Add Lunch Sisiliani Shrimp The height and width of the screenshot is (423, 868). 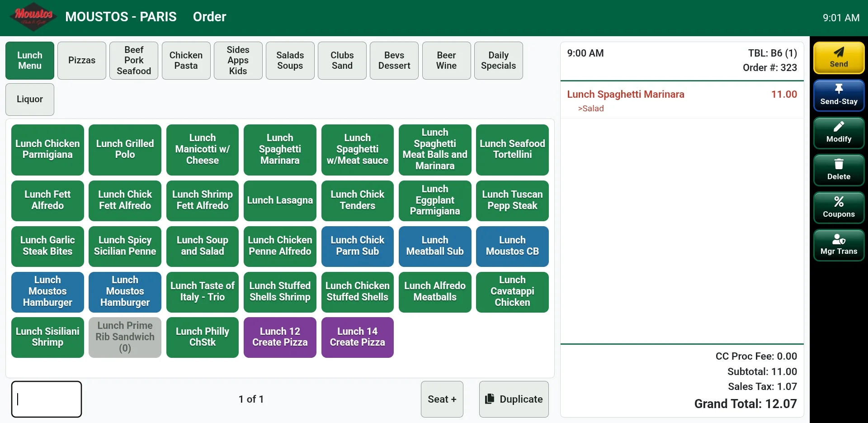point(47,337)
